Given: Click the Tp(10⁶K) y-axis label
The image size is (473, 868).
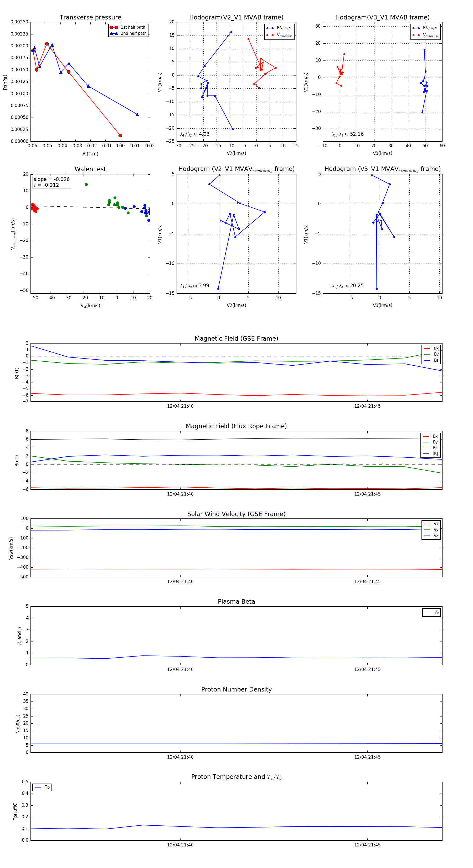Looking at the screenshot, I should 15,811.
